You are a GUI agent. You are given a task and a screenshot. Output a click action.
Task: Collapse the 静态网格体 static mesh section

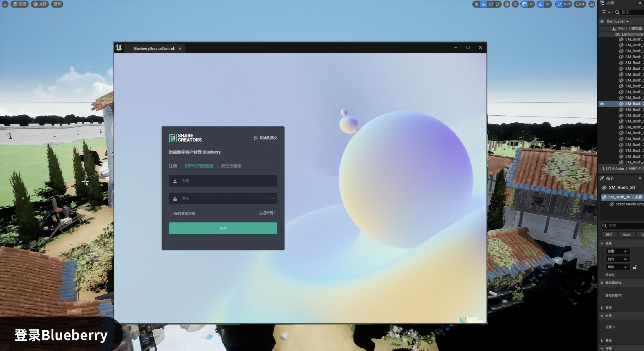[602, 283]
